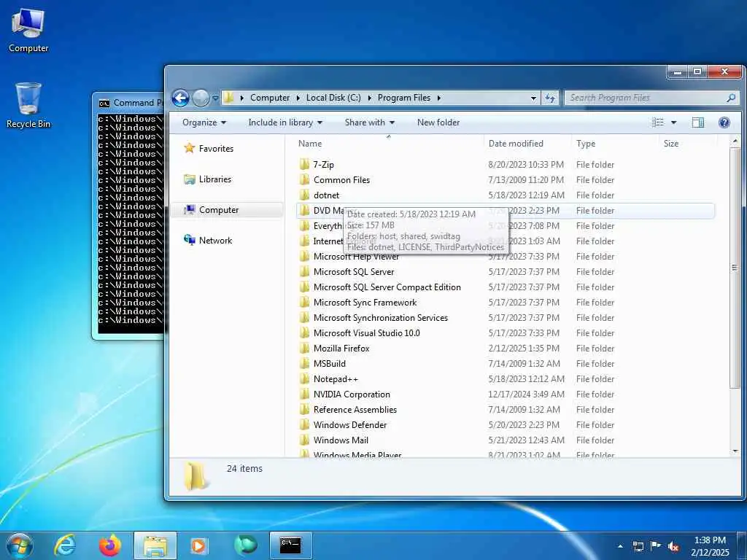Image resolution: width=747 pixels, height=560 pixels.
Task: Click the Help question mark icon
Action: [x=724, y=122]
